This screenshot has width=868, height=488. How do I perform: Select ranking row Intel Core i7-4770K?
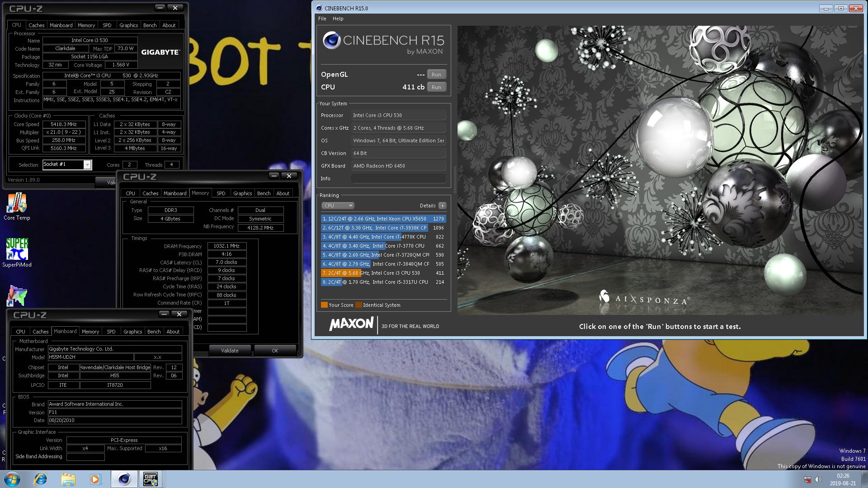(383, 237)
